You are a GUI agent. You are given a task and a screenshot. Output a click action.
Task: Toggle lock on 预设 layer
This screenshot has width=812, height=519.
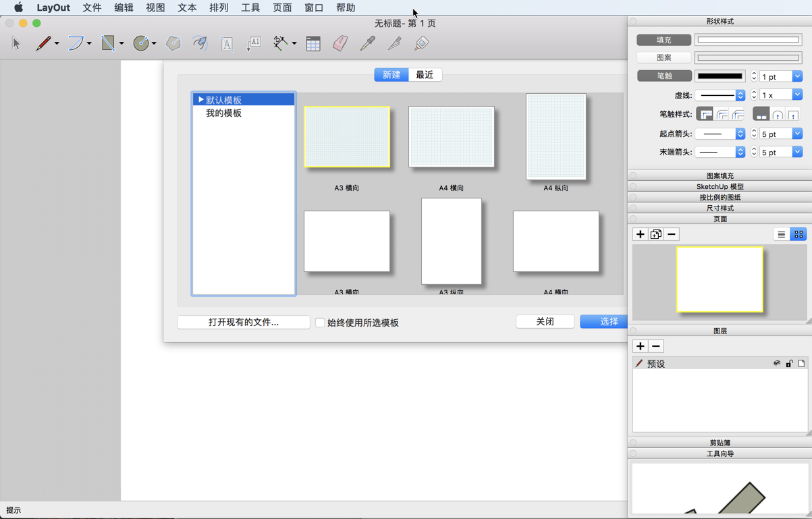coord(789,364)
